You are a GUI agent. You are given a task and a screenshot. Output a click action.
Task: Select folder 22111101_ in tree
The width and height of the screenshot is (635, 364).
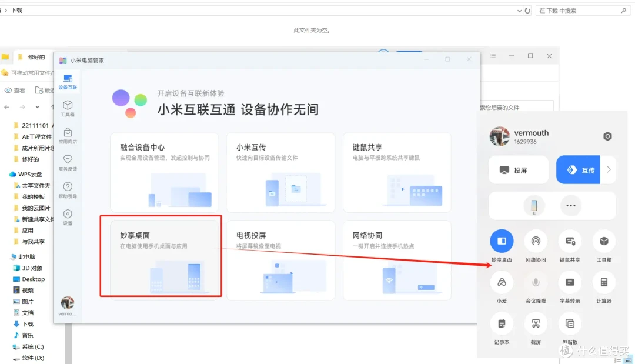point(33,125)
